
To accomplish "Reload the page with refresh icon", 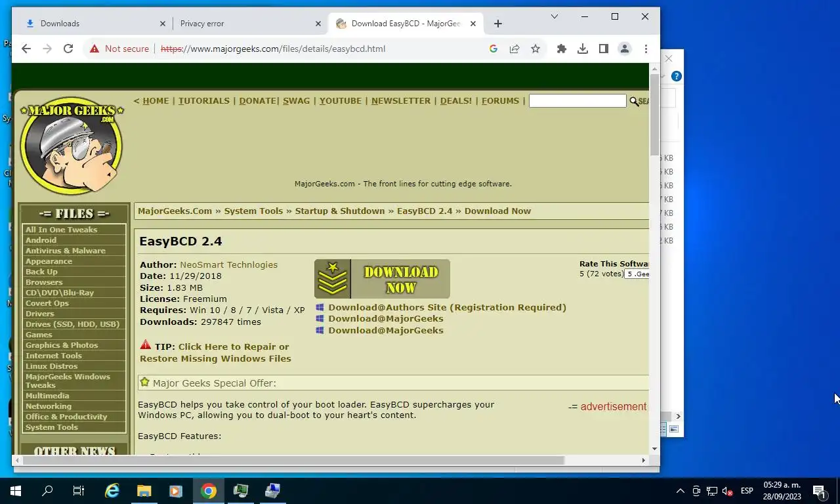I will click(68, 49).
